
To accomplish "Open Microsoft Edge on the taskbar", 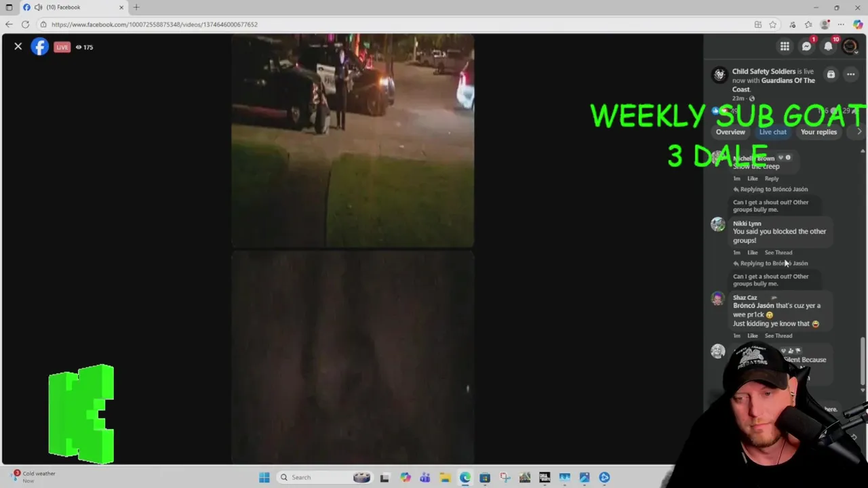I will 465,477.
